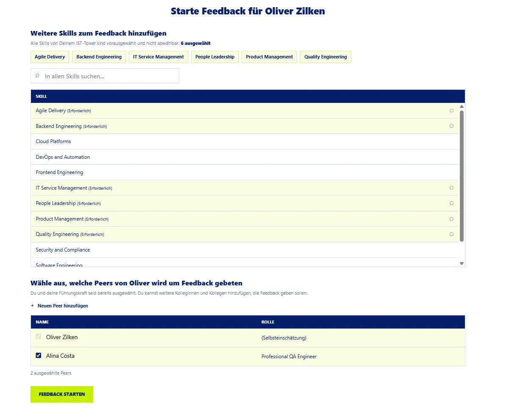
Task: Toggle the checkbox in the People Leadership row
Action: [x=451, y=203]
